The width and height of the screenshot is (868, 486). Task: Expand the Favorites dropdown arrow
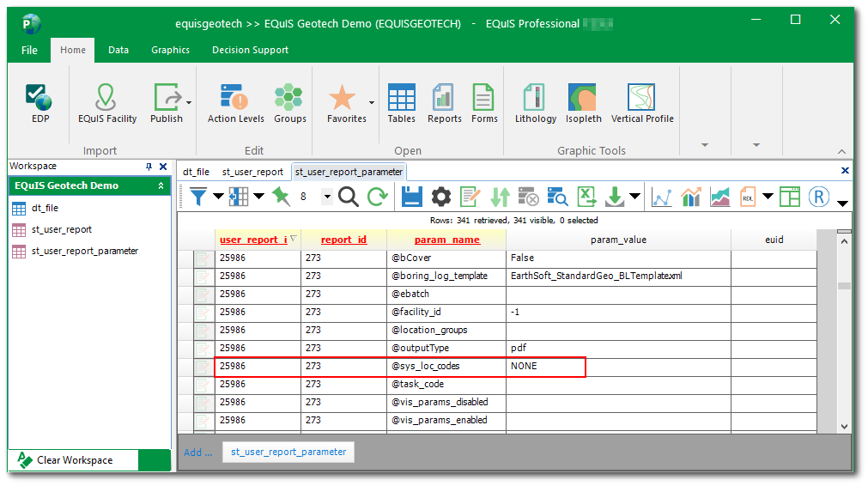(x=372, y=102)
